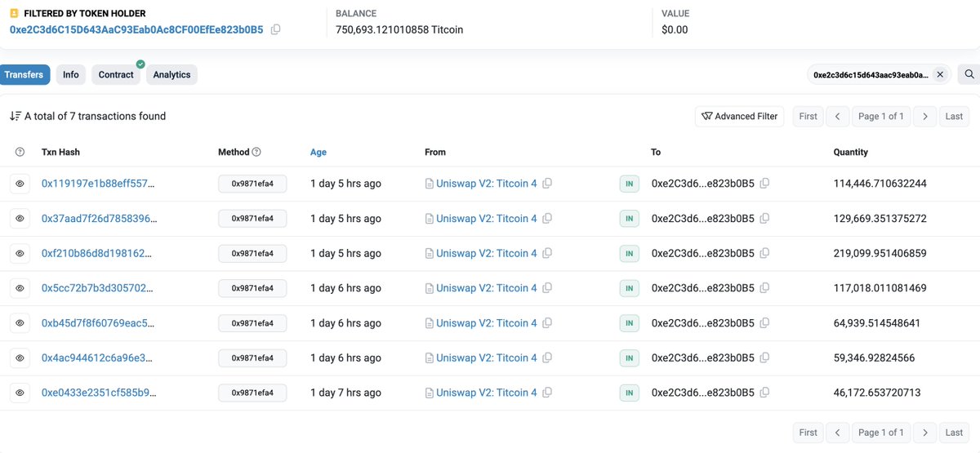This screenshot has width=980, height=453.
Task: Copy From address in 59,346.92824566 row
Action: [x=547, y=358]
